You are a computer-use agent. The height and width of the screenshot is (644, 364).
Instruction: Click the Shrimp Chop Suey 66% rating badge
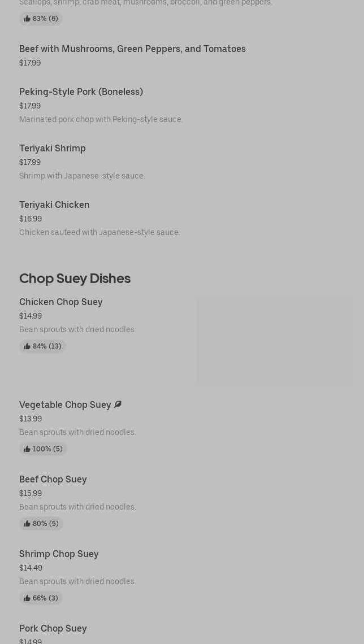pos(41,598)
